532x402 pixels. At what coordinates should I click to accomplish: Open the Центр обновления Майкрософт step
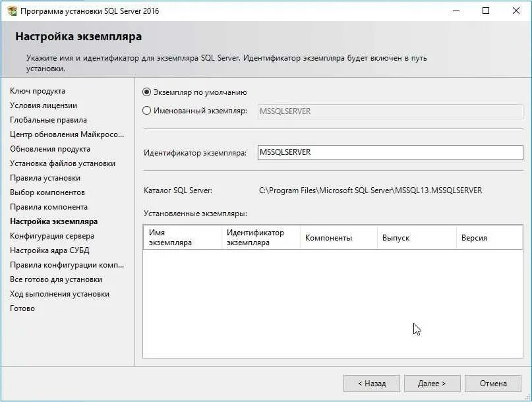coord(67,134)
